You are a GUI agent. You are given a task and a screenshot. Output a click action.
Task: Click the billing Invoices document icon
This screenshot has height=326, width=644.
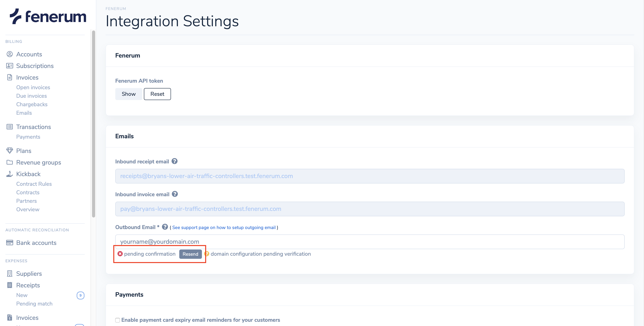[x=9, y=77]
